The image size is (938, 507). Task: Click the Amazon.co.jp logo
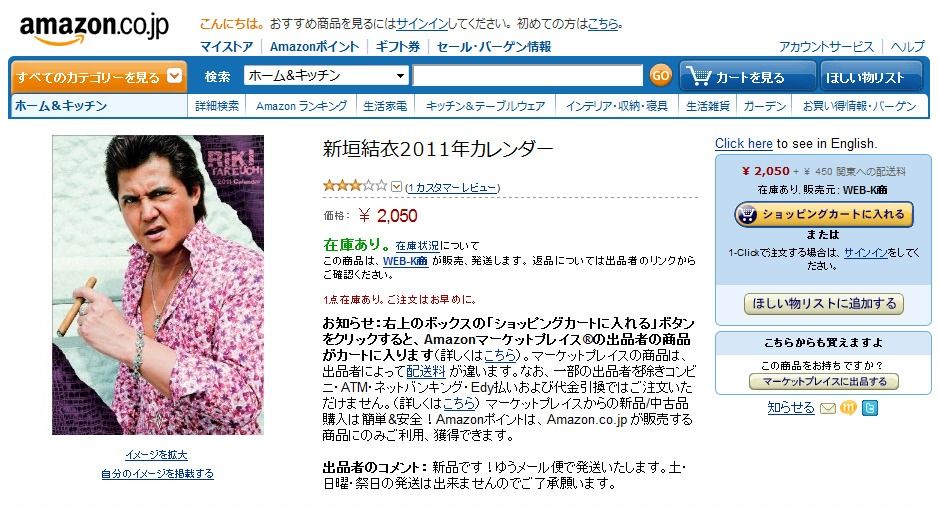pos(95,29)
